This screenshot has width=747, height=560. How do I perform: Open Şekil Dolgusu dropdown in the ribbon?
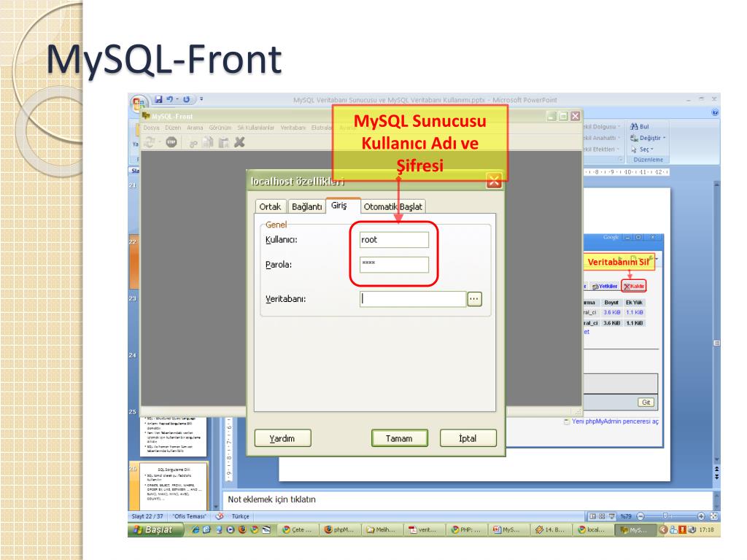(x=602, y=127)
